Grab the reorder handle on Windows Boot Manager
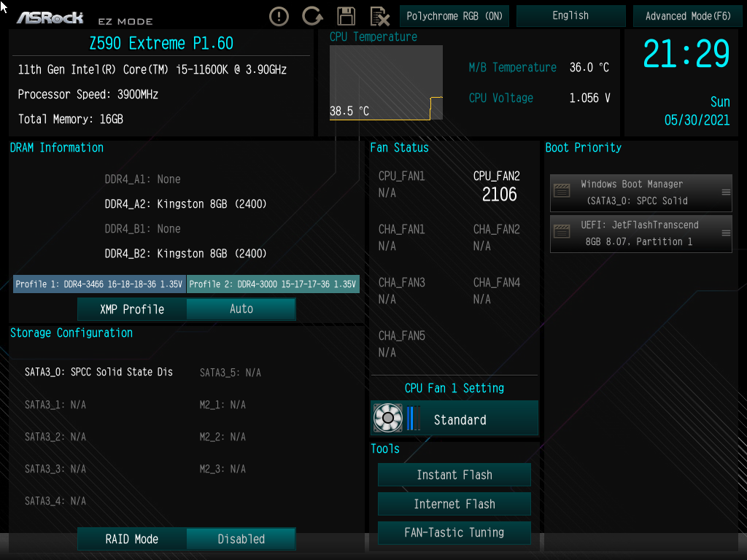 pos(726,192)
